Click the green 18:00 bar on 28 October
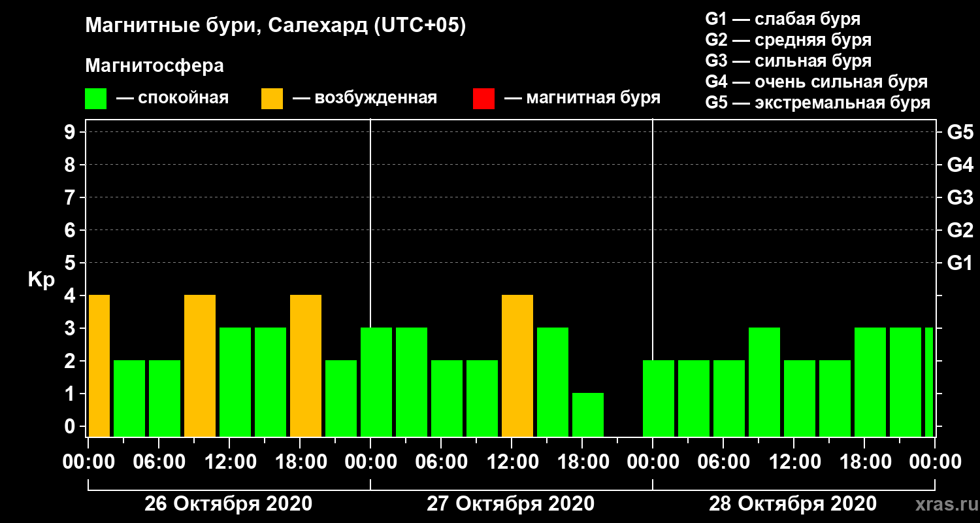The width and height of the screenshot is (980, 523). pyautogui.click(x=870, y=382)
